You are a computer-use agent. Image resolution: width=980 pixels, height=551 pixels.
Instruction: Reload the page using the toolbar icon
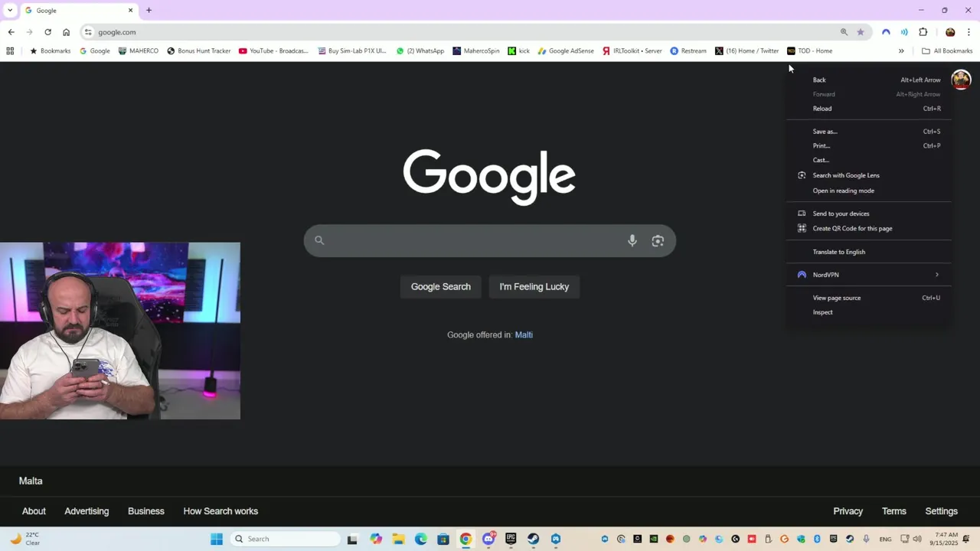pyautogui.click(x=47, y=32)
